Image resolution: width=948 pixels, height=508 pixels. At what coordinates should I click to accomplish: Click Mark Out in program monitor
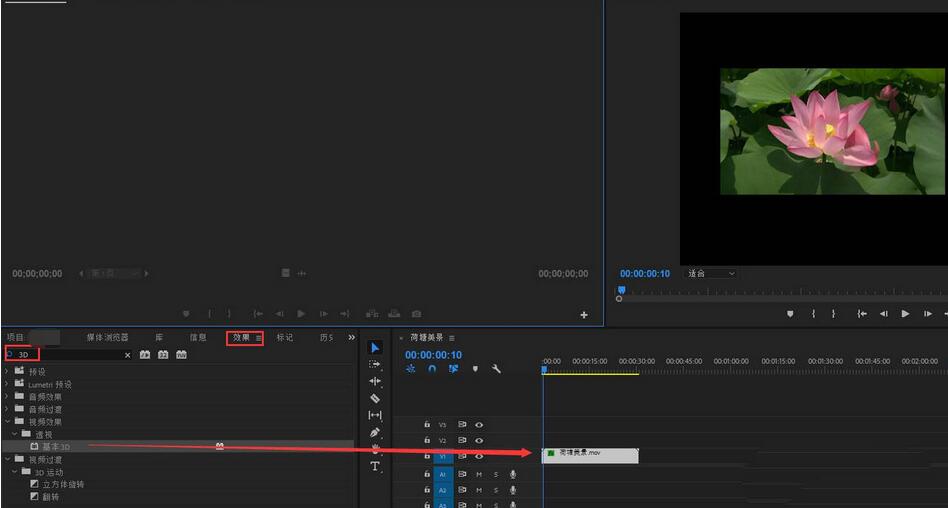[834, 314]
